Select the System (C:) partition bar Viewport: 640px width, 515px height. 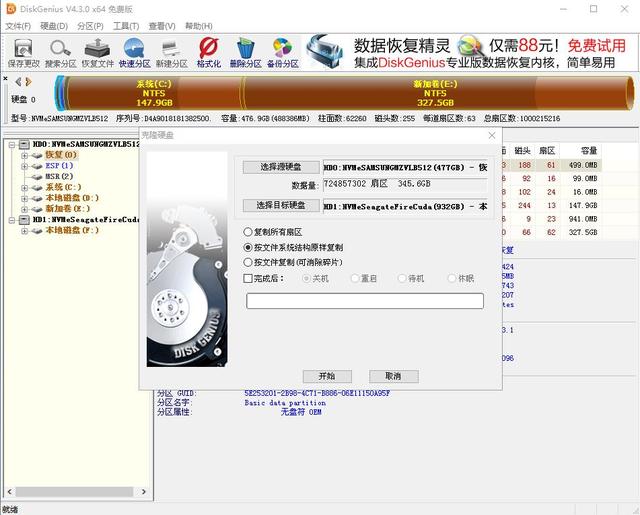[x=154, y=93]
